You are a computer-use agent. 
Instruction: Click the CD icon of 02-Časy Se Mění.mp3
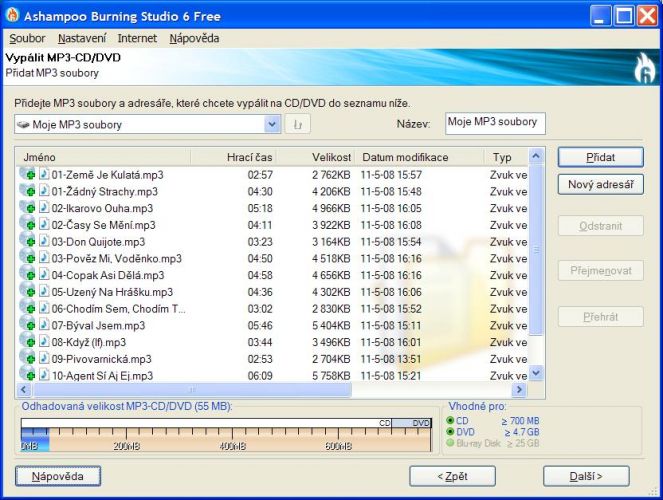pyautogui.click(x=27, y=224)
